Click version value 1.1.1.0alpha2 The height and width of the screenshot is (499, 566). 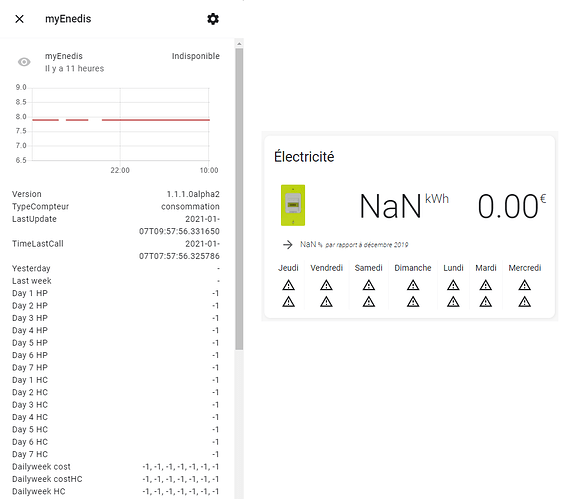[193, 194]
